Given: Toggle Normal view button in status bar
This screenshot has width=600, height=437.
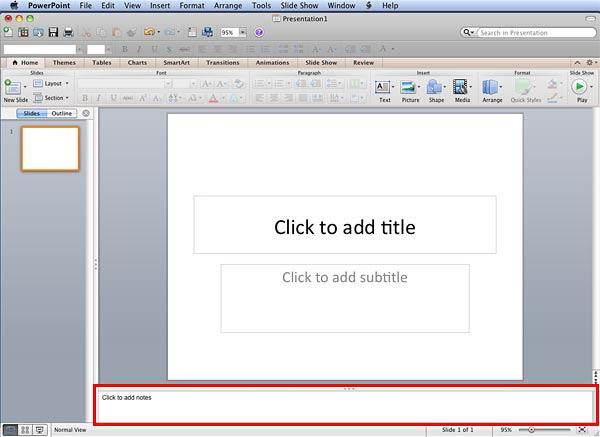Looking at the screenshot, I should pyautogui.click(x=10, y=429).
